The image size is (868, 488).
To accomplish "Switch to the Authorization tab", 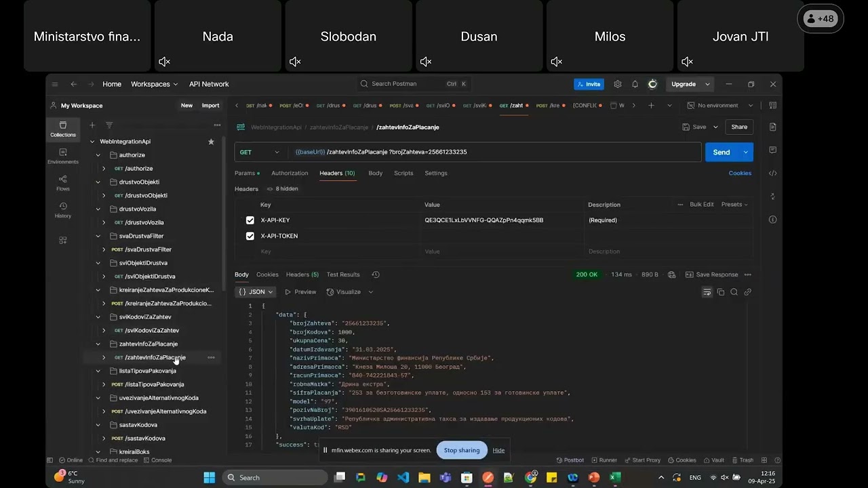I will (x=290, y=174).
